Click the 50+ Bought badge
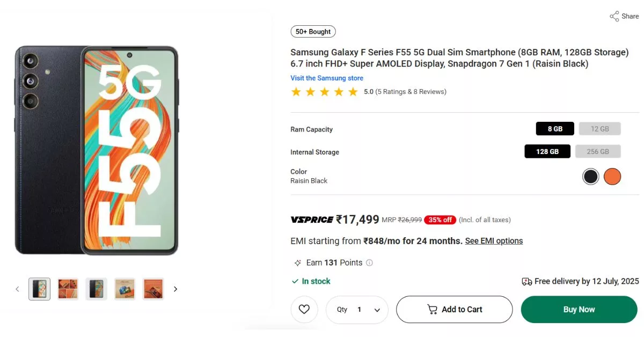Screen dimensions: 644x337 point(313,31)
